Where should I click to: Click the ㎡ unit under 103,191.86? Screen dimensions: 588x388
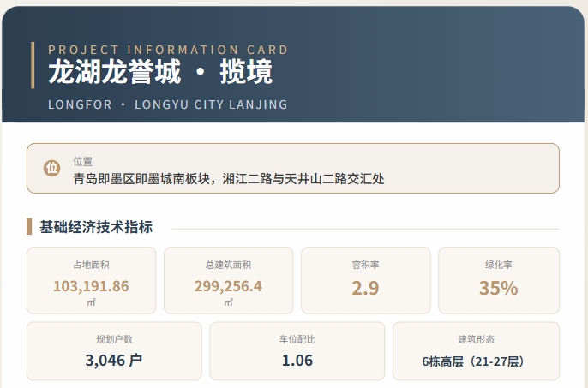[x=91, y=302]
